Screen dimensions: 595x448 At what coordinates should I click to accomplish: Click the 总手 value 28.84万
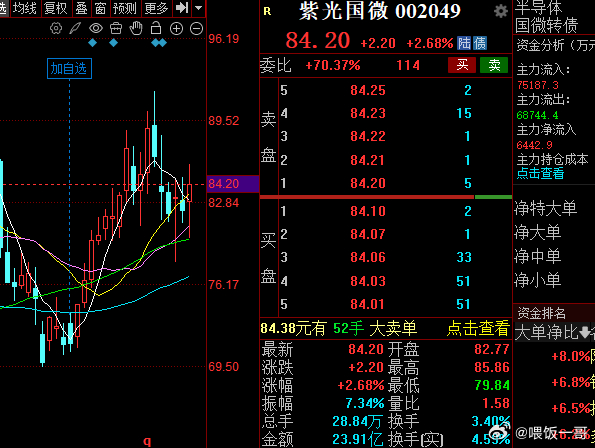[357, 421]
